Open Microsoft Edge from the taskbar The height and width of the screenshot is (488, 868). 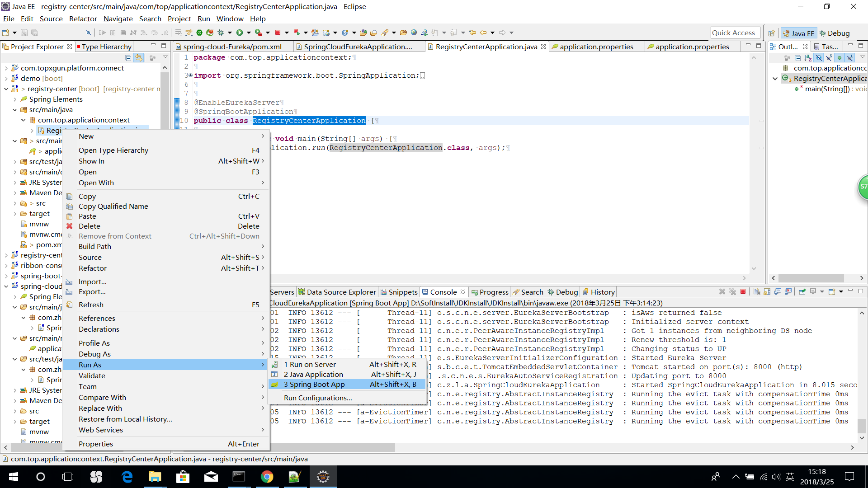(x=127, y=477)
